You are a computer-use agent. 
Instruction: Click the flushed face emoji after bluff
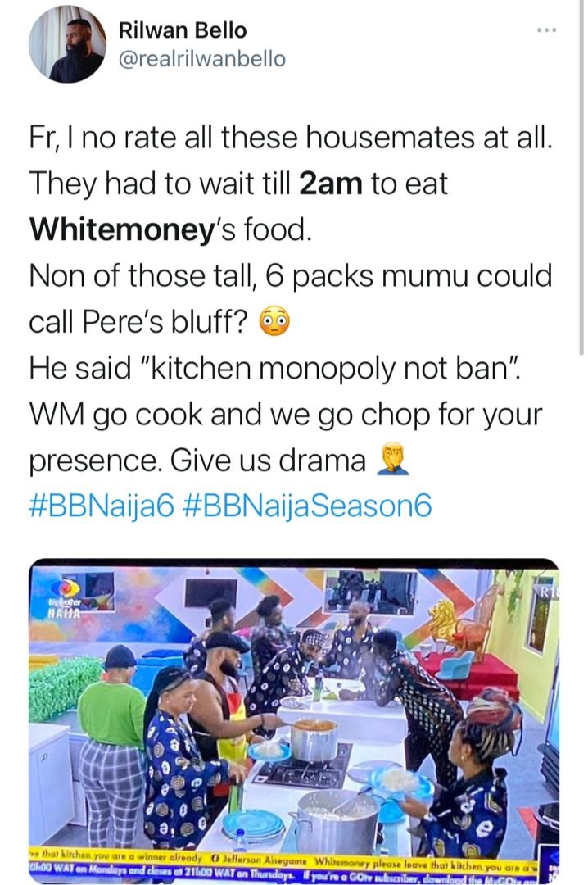pos(274,322)
